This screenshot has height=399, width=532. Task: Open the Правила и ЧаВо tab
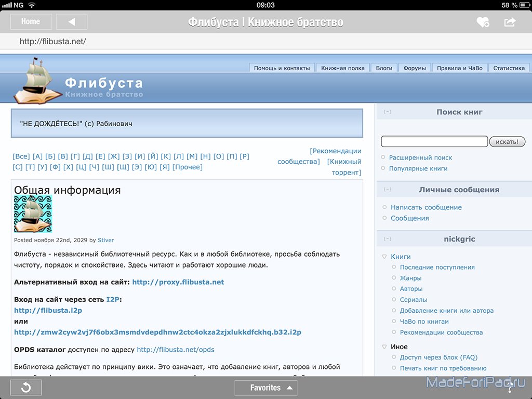point(460,68)
